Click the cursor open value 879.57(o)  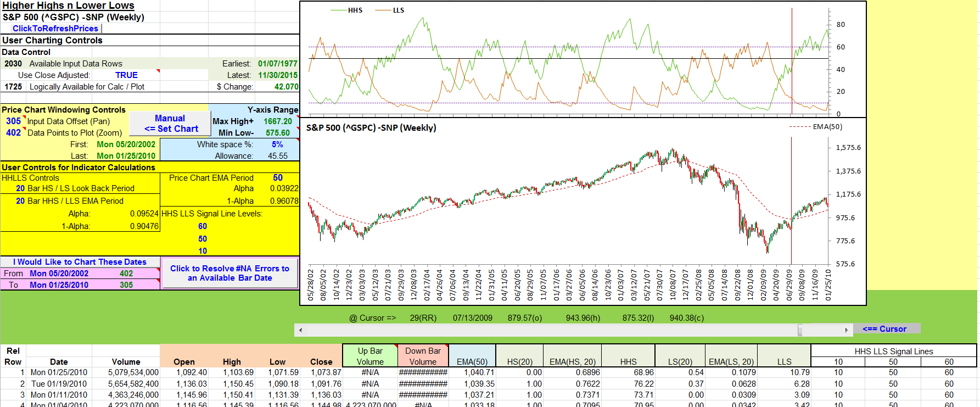tap(524, 318)
